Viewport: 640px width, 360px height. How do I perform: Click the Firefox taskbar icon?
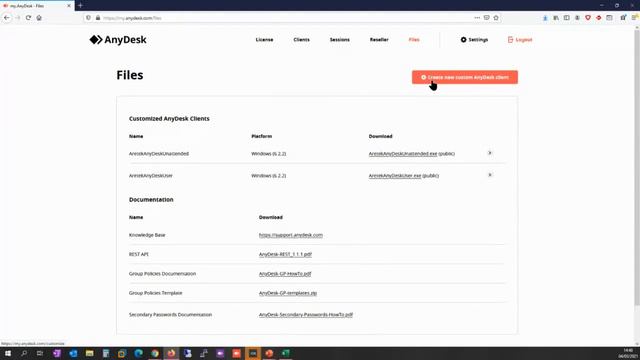171,353
